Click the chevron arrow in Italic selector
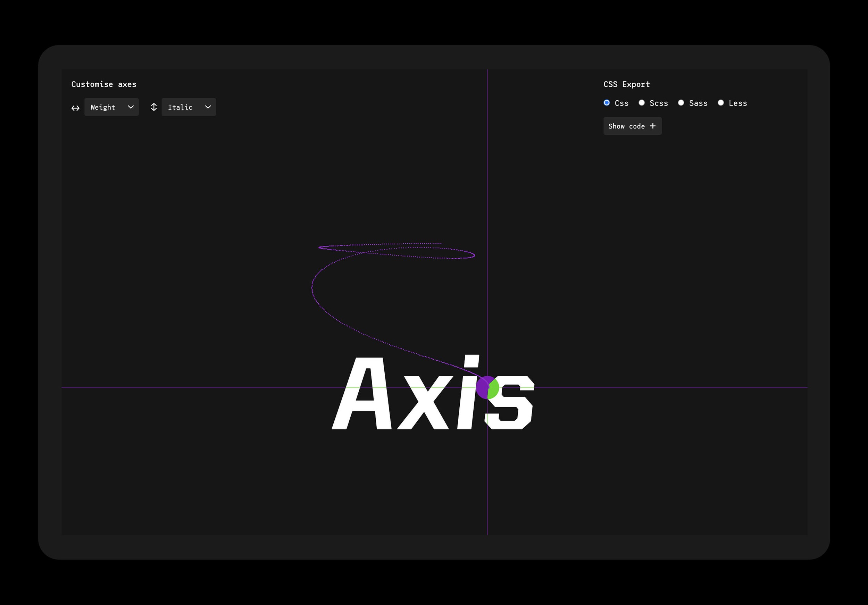Viewport: 868px width, 605px height. click(208, 107)
